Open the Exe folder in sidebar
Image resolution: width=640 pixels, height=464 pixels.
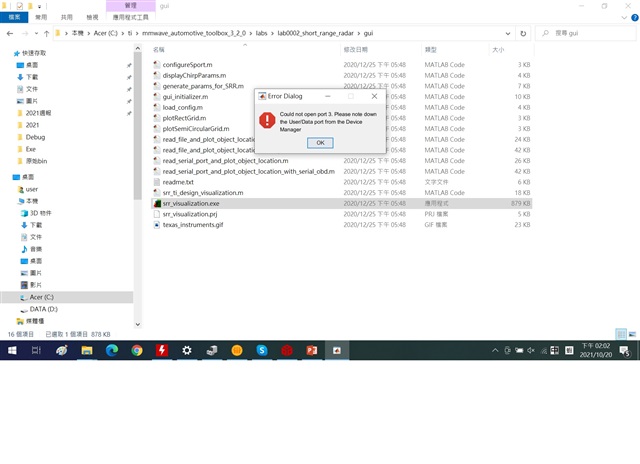[31, 149]
